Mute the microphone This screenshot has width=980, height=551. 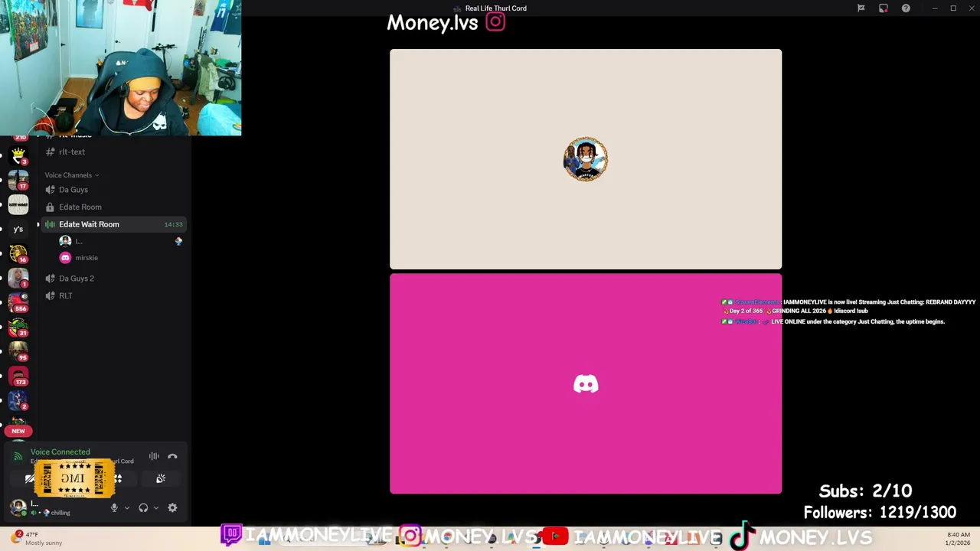[x=114, y=507]
